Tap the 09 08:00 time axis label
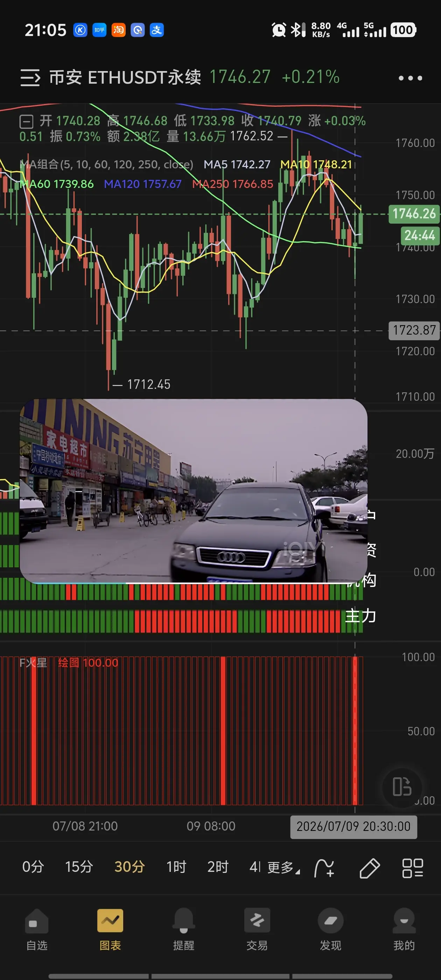Viewport: 441px width, 980px height. 211,826
